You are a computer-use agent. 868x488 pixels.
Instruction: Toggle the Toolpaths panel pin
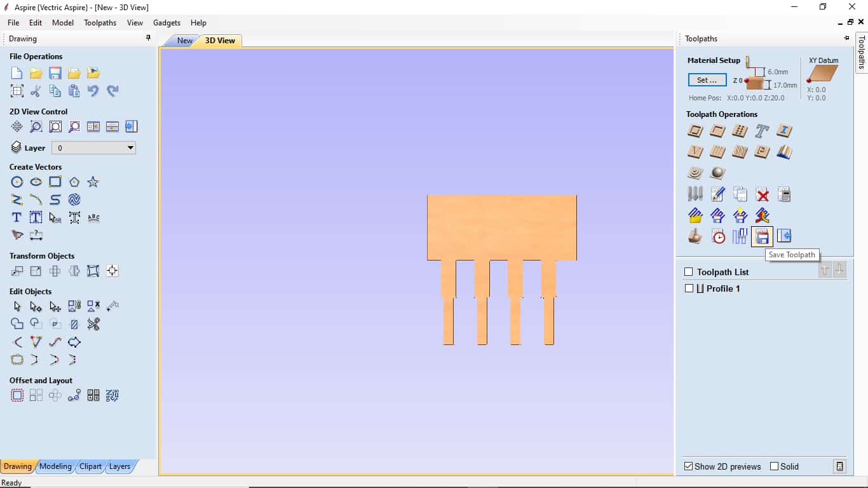tap(846, 38)
